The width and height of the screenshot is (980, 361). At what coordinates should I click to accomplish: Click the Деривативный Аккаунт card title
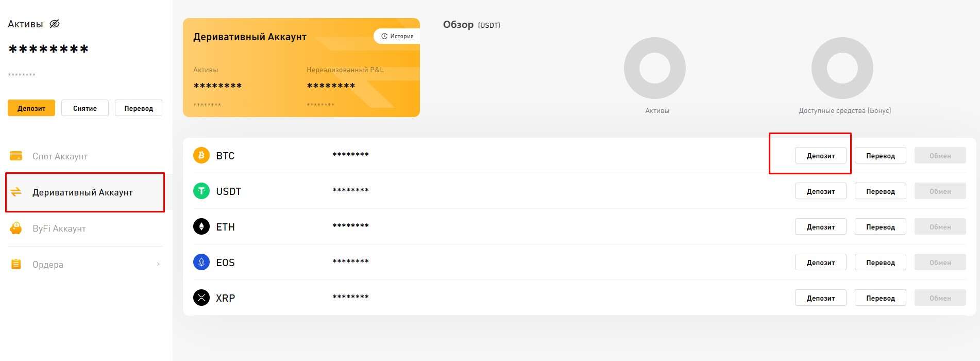250,37
